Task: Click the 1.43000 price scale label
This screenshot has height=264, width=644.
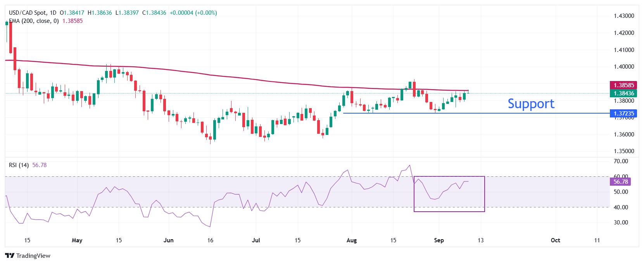Action: coord(624,16)
